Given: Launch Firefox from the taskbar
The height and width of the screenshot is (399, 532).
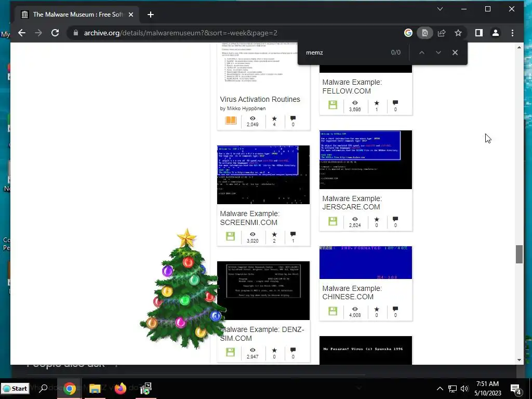Looking at the screenshot, I should click(x=121, y=389).
